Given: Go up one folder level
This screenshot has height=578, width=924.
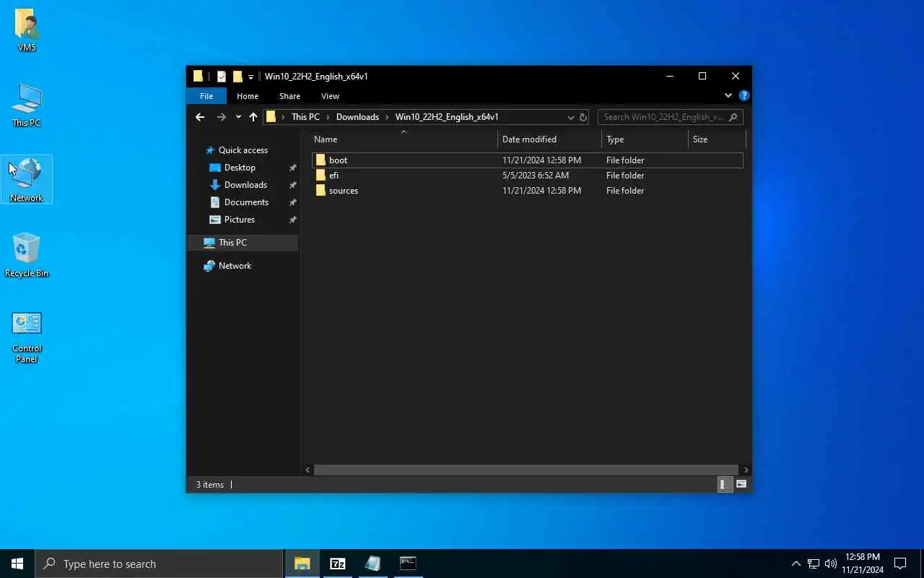Looking at the screenshot, I should (253, 117).
